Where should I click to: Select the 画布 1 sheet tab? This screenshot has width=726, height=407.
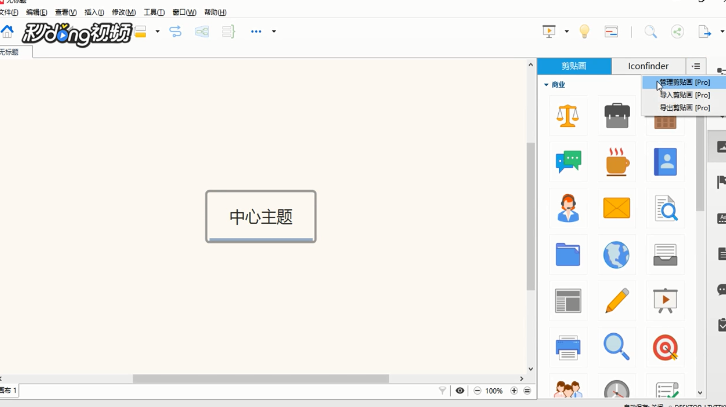(9, 390)
